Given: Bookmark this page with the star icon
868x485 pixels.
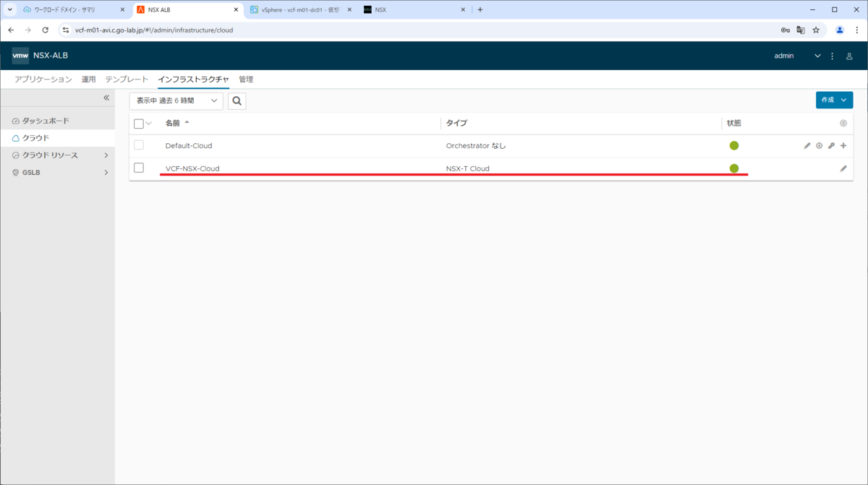Looking at the screenshot, I should (816, 30).
